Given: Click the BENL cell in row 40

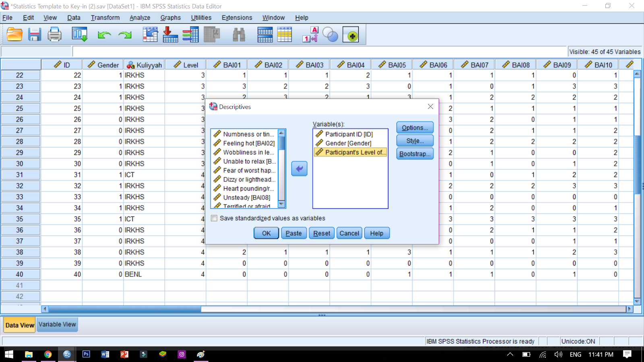Looking at the screenshot, I should tap(144, 274).
